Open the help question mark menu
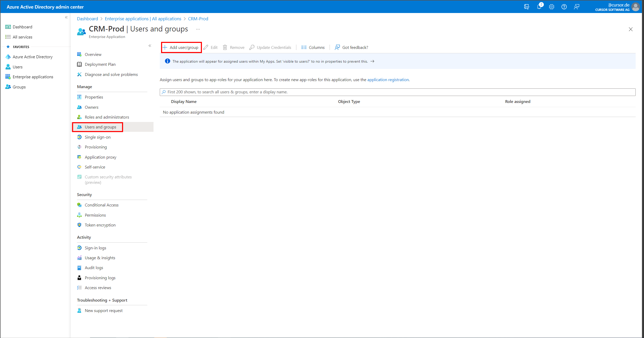Screen dimensions: 644x338 [564, 7]
